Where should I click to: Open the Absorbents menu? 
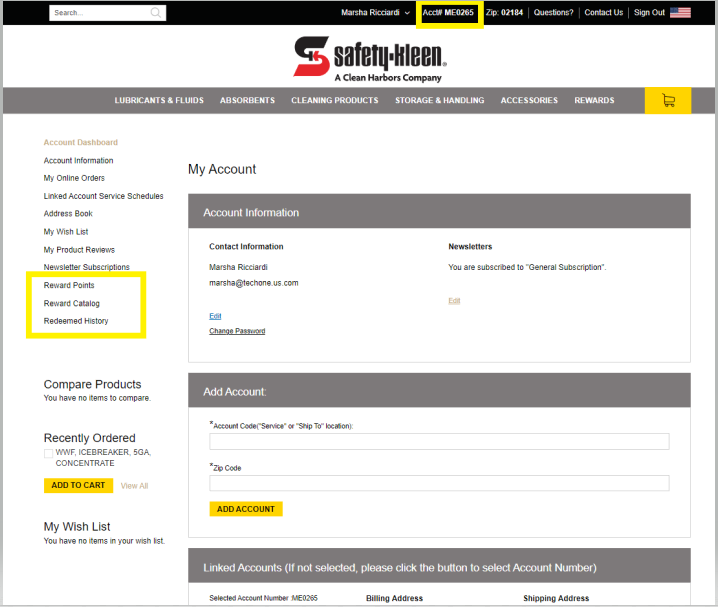pos(247,100)
